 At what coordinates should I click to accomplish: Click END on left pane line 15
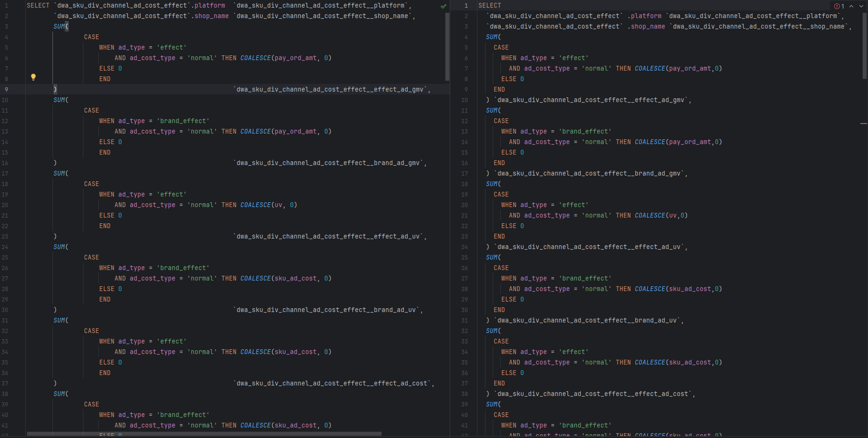coord(105,152)
